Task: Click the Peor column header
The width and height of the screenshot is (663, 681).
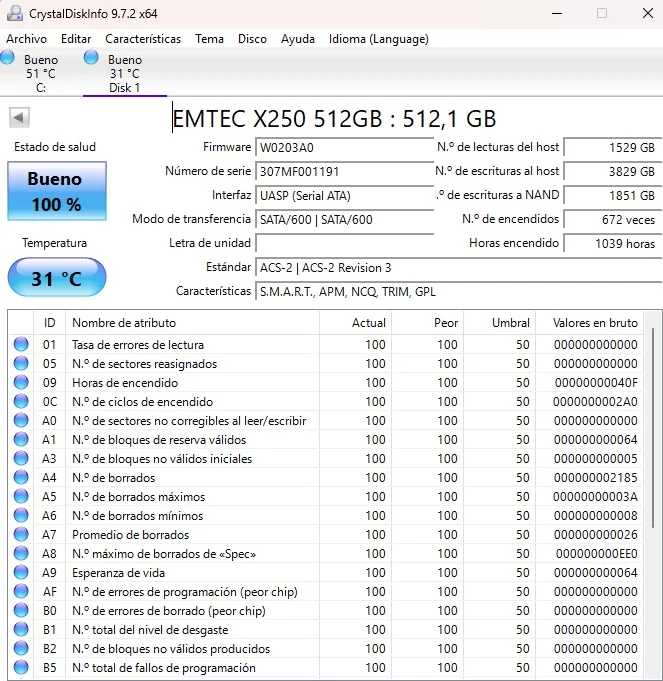Action: (428, 323)
